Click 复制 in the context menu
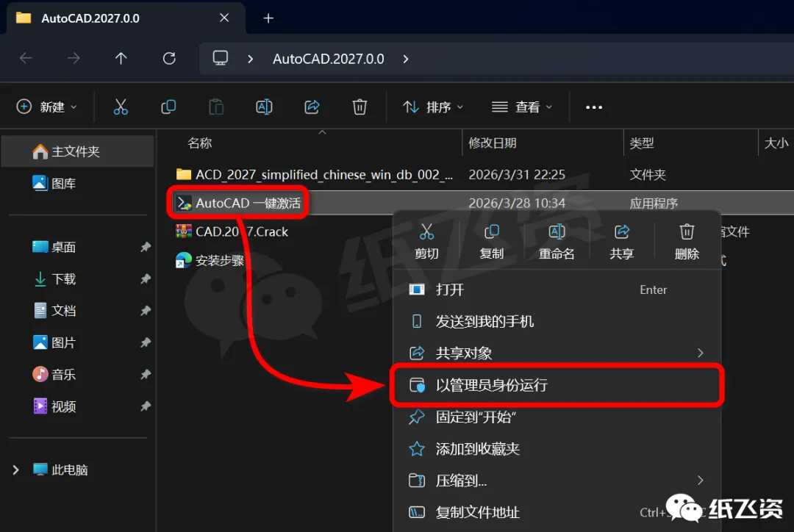The image size is (794, 532). click(491, 242)
